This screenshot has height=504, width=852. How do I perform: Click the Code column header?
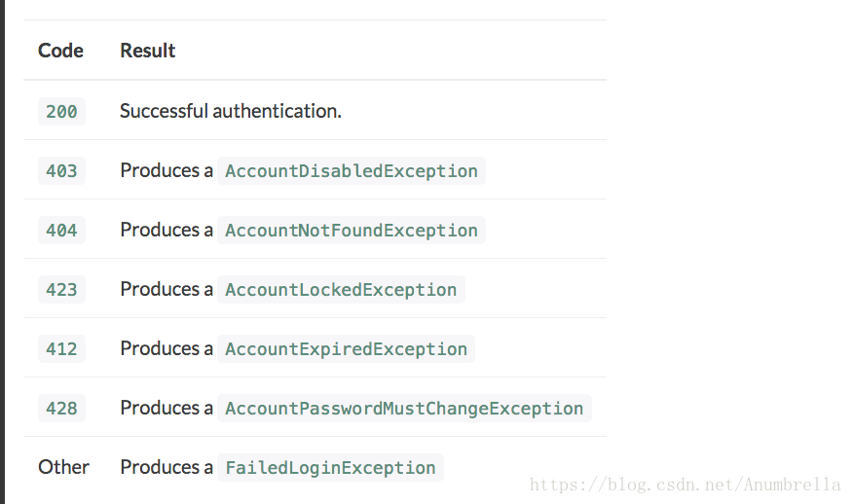(60, 51)
